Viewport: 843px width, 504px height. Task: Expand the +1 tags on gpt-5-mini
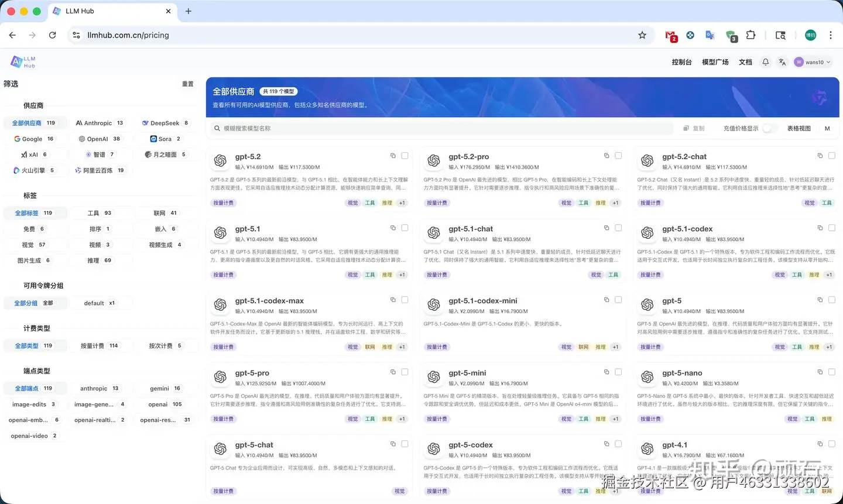[616, 419]
